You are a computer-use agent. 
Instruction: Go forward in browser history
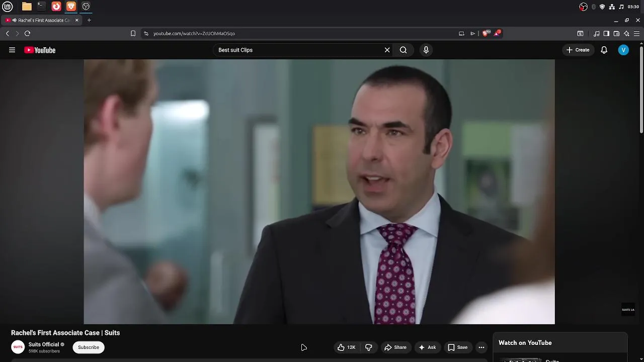pyautogui.click(x=17, y=33)
